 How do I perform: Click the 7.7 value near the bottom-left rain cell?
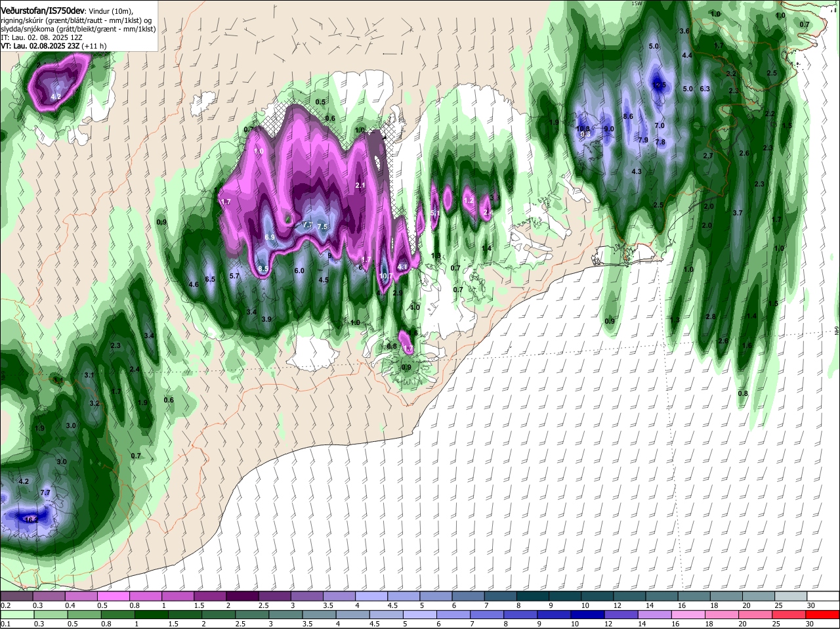(x=45, y=492)
